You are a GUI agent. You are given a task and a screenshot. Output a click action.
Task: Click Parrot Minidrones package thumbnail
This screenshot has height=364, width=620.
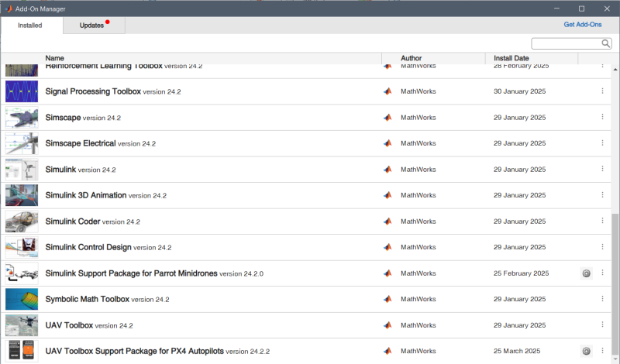point(22,273)
